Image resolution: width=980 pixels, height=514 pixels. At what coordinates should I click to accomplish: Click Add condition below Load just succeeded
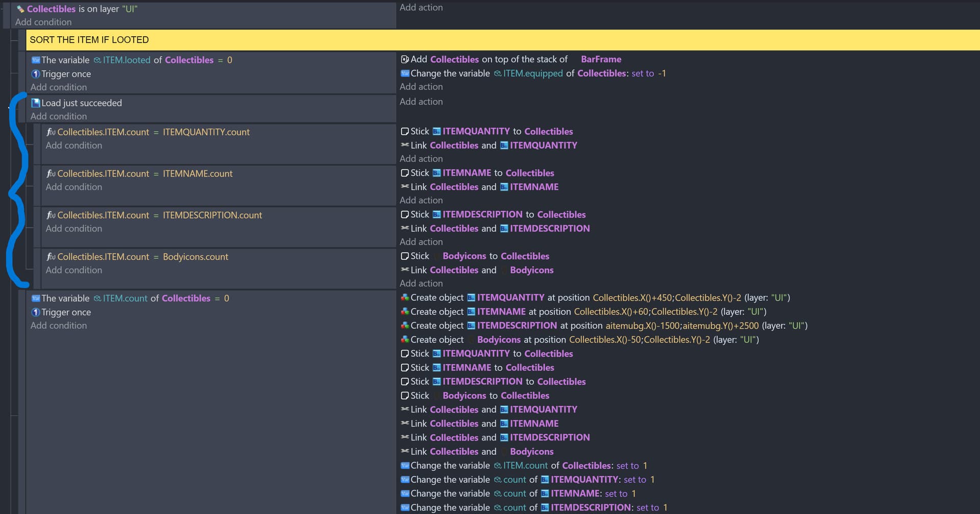[59, 116]
